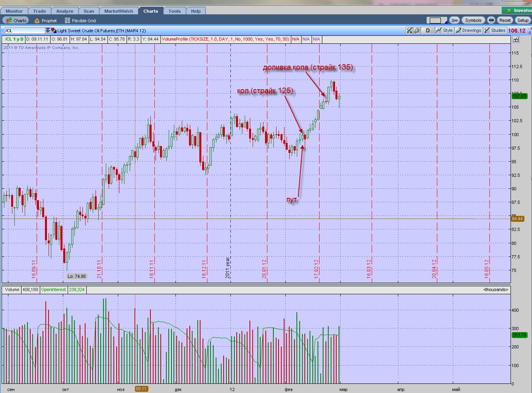Click the printer icon button
The height and width of the screenshot is (393, 532).
(x=491, y=20)
